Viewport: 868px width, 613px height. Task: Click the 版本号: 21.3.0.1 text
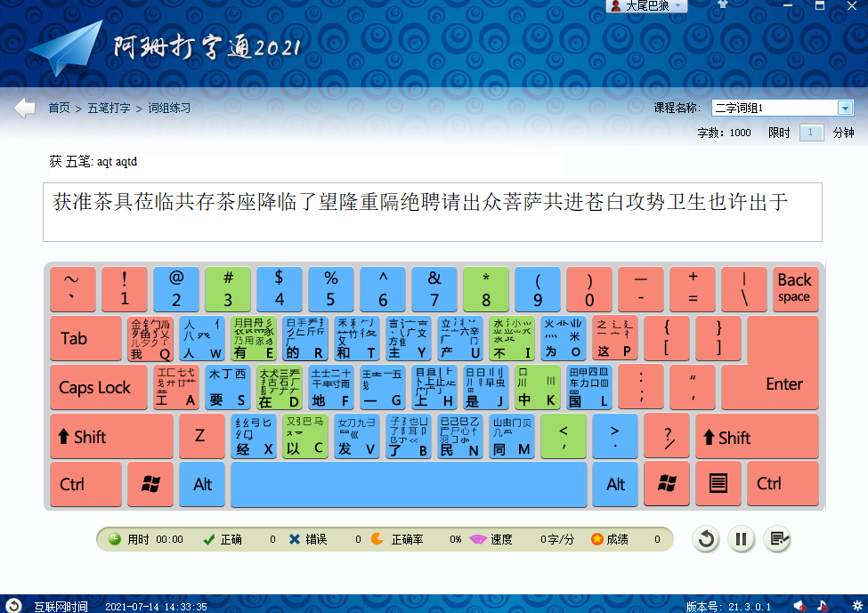pos(728,607)
